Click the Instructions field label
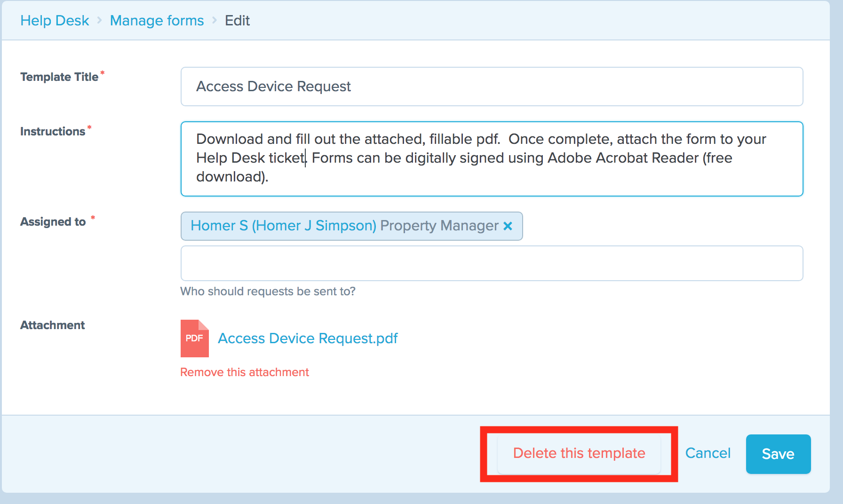 pyautogui.click(x=53, y=132)
